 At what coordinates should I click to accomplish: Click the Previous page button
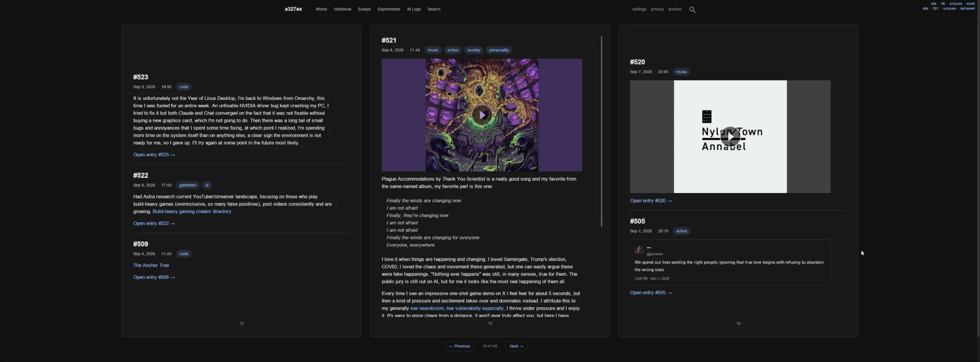460,346
